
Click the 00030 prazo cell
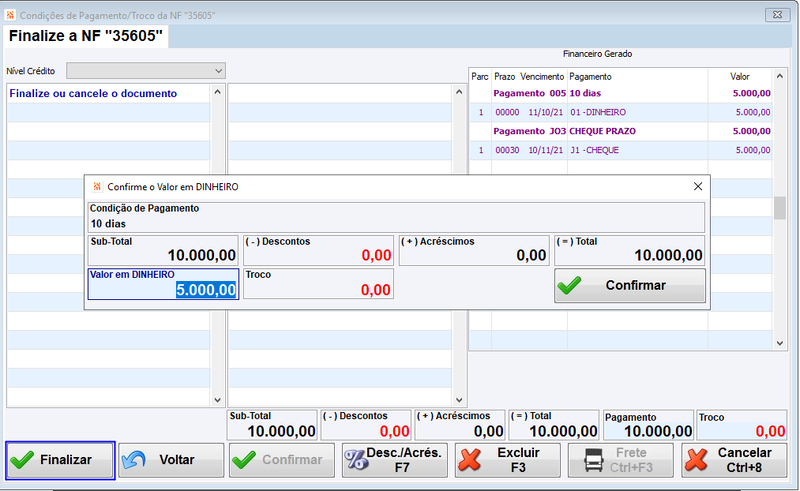click(507, 150)
